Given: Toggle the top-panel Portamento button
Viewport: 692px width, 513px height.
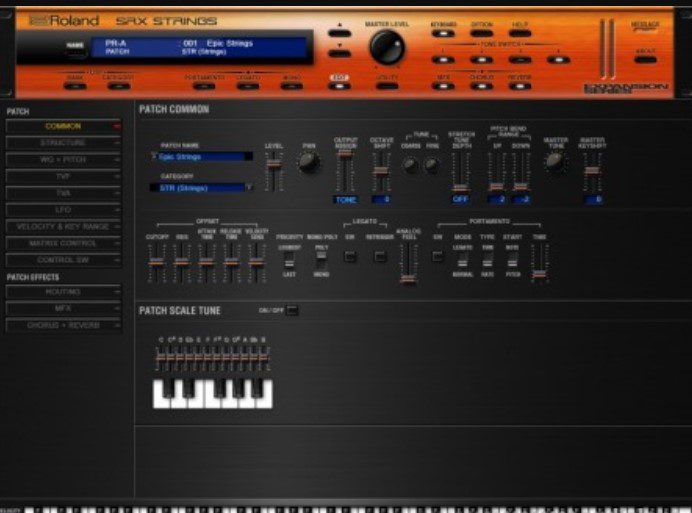Looking at the screenshot, I should coord(204,86).
